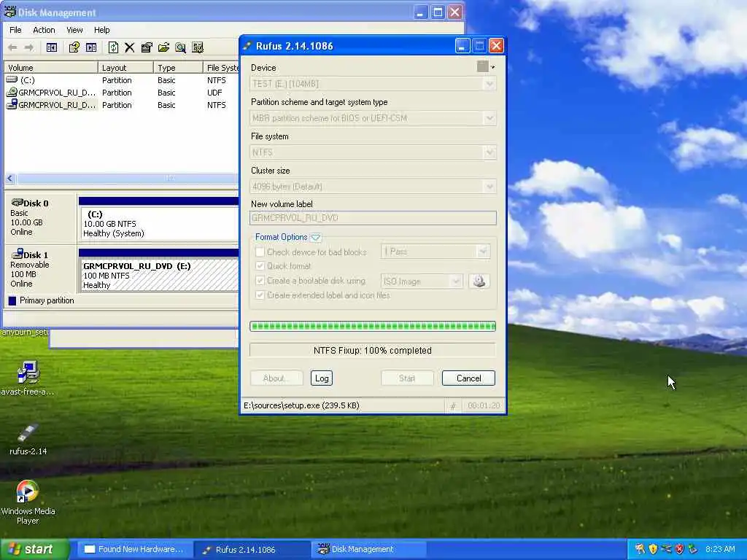Click the Delete X icon in Disk Management toolbar
The image size is (747, 560).
130,47
